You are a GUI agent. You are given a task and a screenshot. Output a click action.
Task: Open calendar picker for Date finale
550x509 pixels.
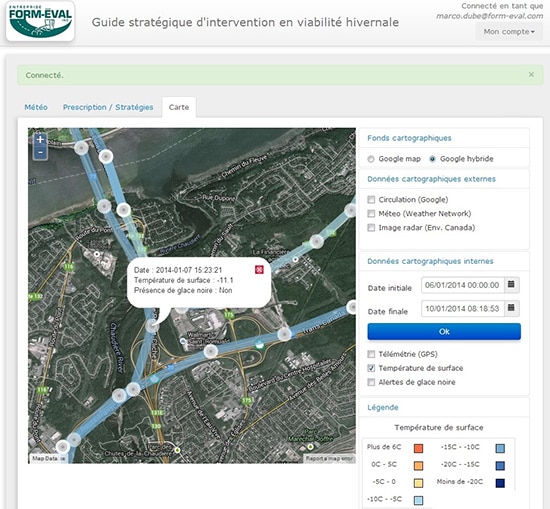[511, 308]
